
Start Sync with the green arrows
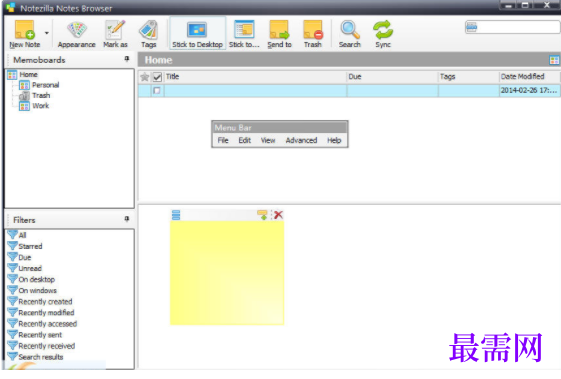[383, 34]
